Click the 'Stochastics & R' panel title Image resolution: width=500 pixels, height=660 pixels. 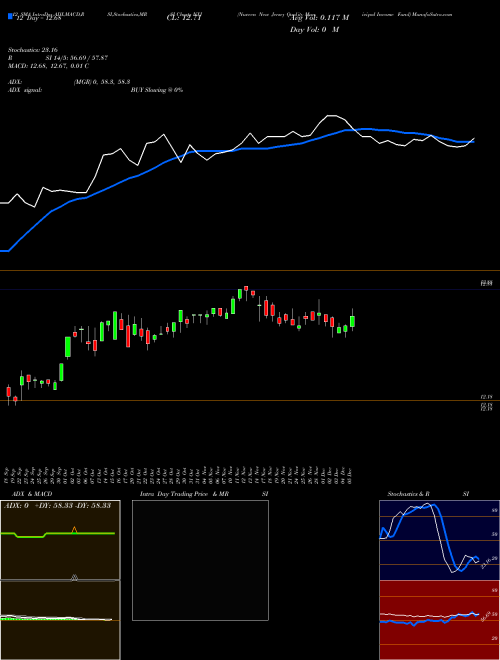[409, 494]
